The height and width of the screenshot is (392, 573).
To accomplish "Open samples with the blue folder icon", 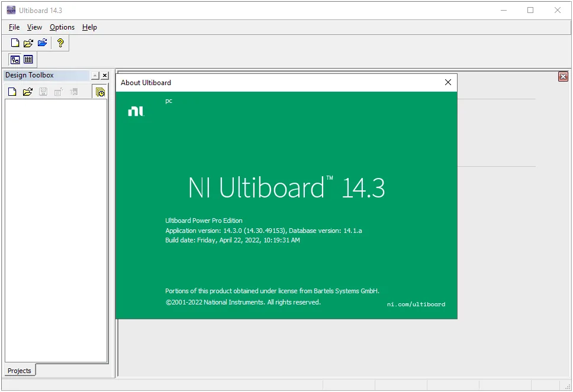I will click(43, 43).
